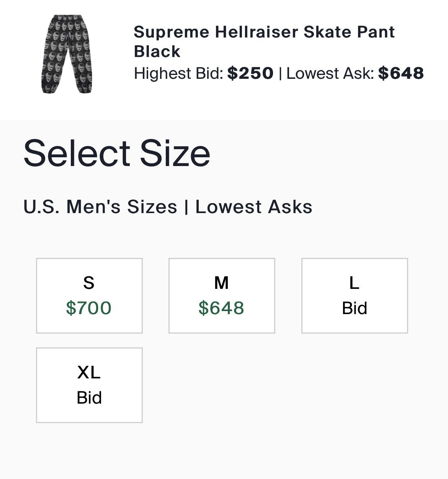
Task: Click the $700 price under size S
Action: (x=89, y=308)
